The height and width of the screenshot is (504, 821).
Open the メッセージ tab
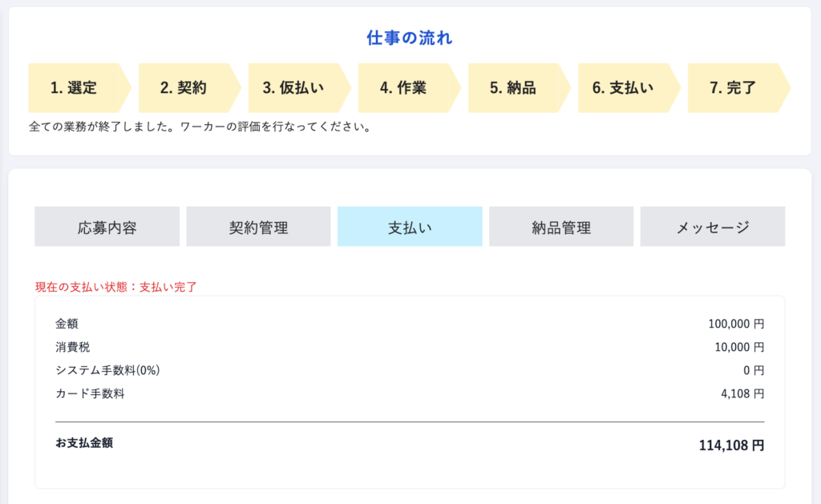tap(712, 227)
